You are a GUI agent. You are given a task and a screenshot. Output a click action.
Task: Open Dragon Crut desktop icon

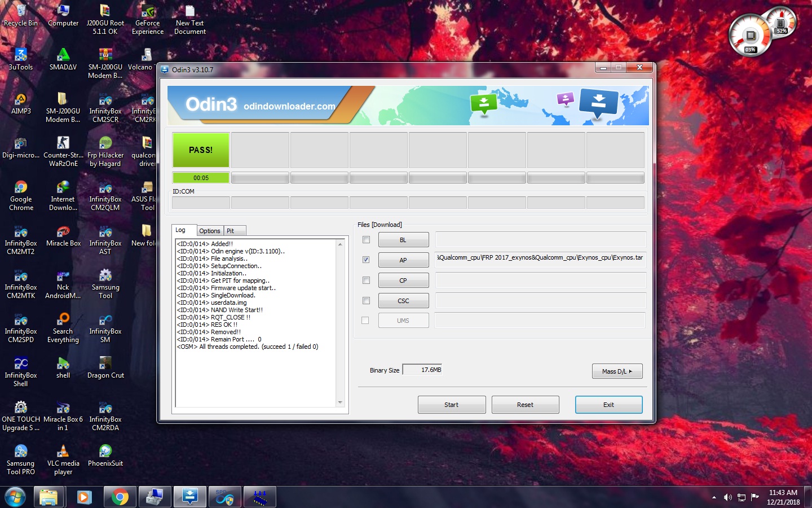coord(105,367)
